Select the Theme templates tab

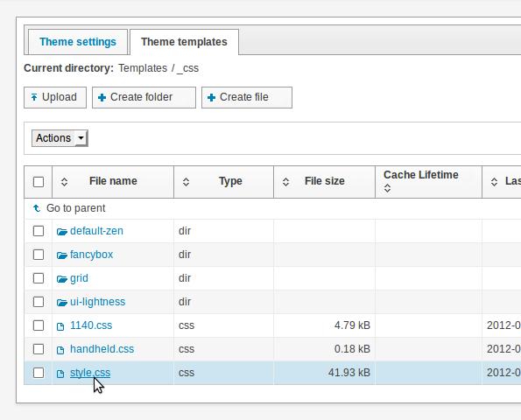coord(184,42)
